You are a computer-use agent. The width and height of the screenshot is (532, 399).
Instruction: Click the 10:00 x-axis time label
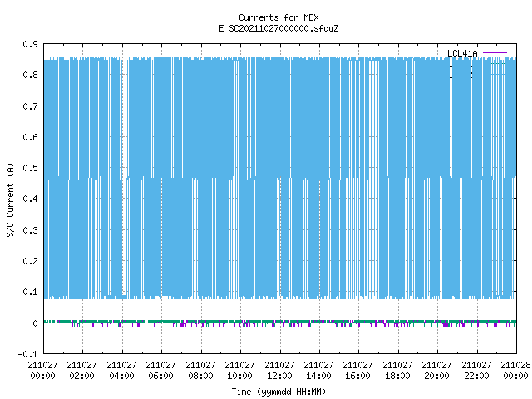click(x=239, y=376)
